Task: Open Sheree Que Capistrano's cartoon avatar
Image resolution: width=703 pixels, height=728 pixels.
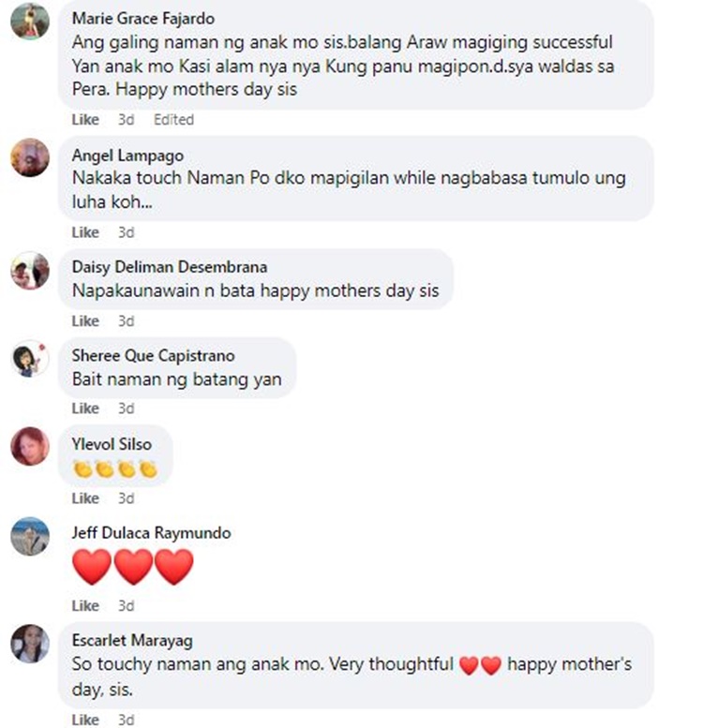Action: pyautogui.click(x=30, y=359)
